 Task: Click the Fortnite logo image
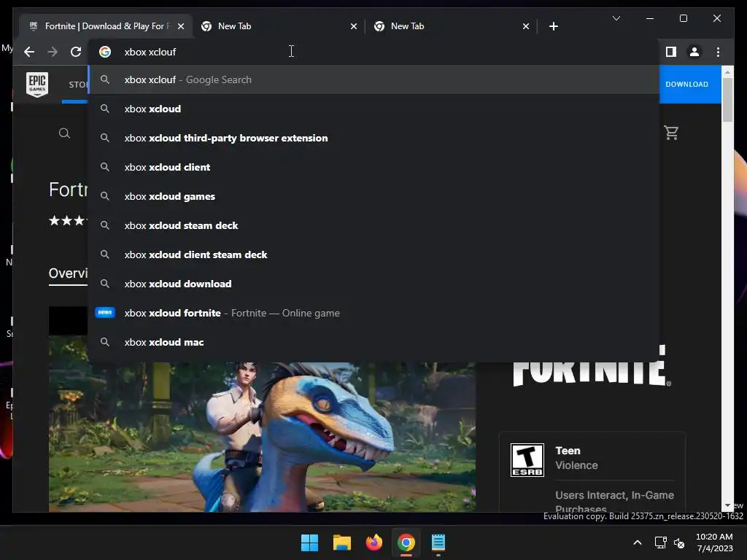click(591, 366)
